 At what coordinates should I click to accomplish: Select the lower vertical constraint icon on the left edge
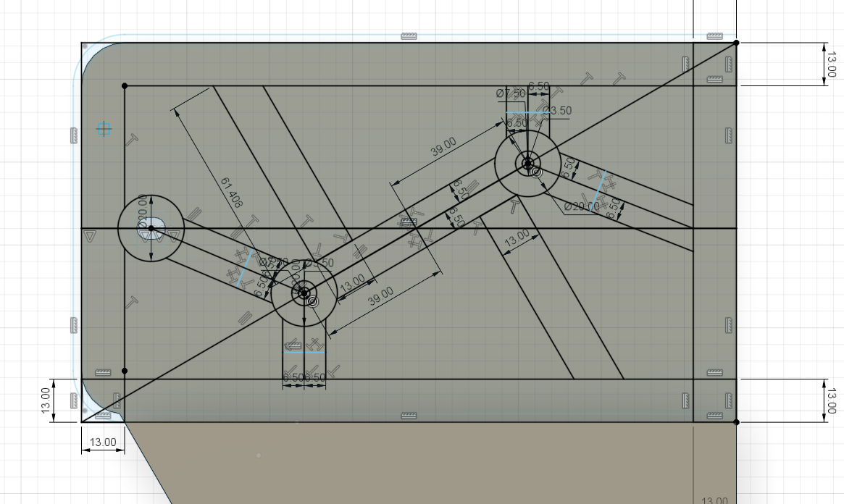(75, 325)
